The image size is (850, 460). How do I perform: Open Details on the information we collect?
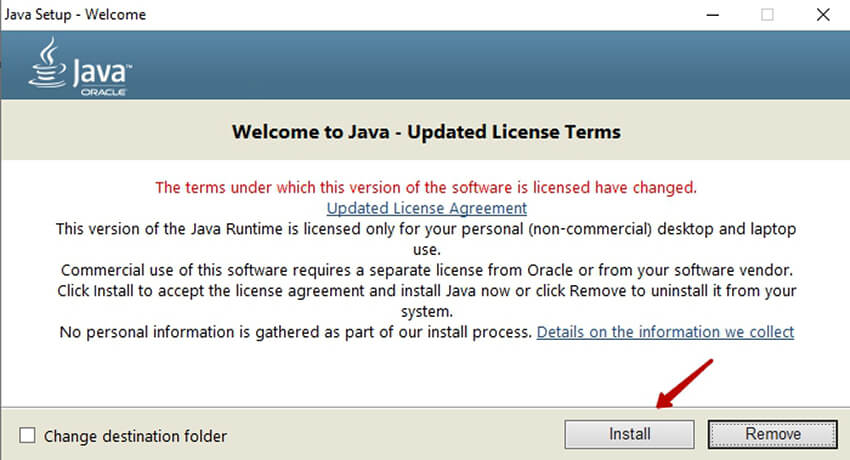(665, 332)
